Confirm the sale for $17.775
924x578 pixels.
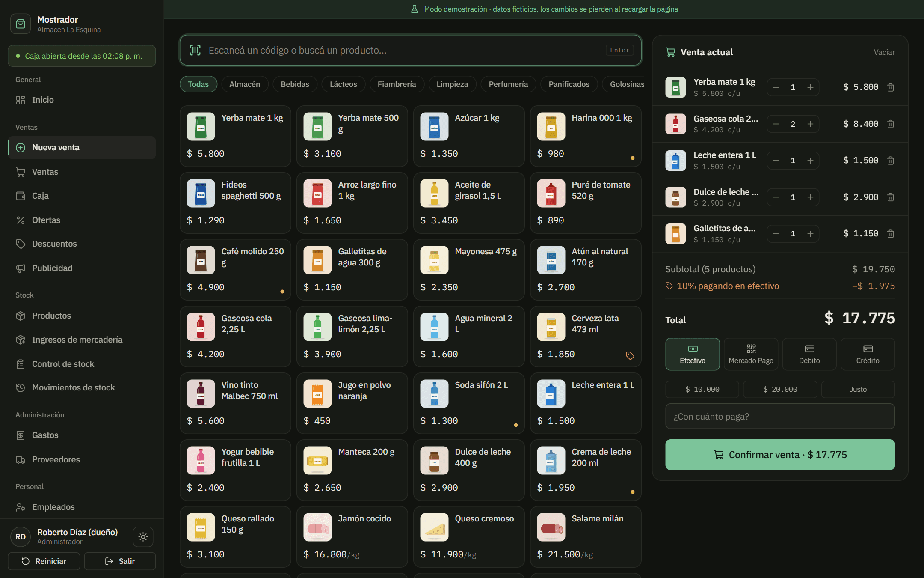pyautogui.click(x=780, y=455)
